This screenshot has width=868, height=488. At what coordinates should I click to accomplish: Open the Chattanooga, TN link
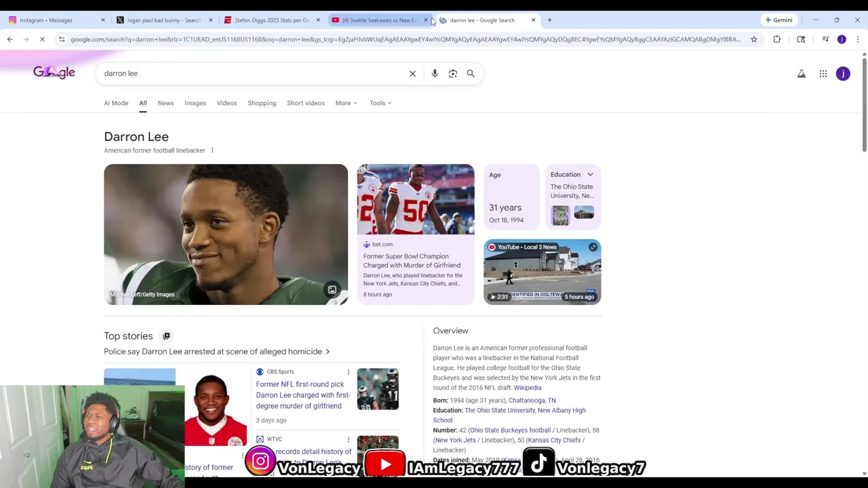pyautogui.click(x=532, y=401)
